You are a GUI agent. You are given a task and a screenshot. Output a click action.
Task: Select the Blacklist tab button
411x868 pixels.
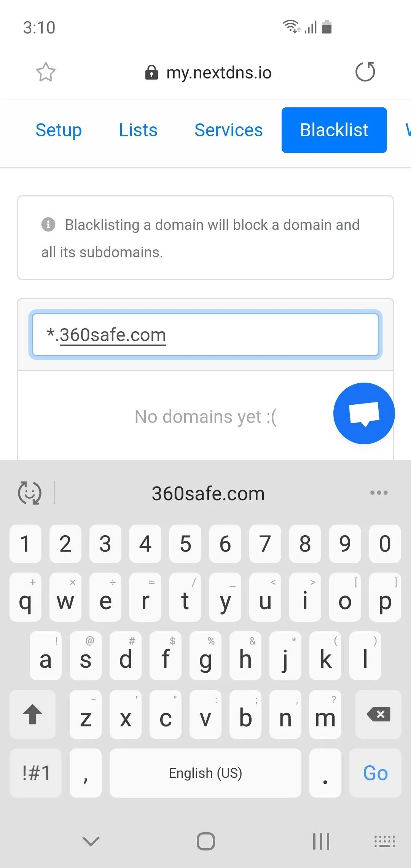pyautogui.click(x=334, y=130)
